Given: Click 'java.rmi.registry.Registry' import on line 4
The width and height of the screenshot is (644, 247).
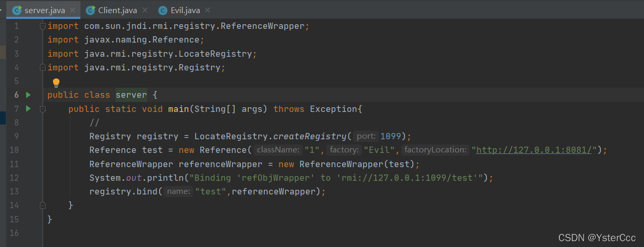Looking at the screenshot, I should (x=152, y=67).
